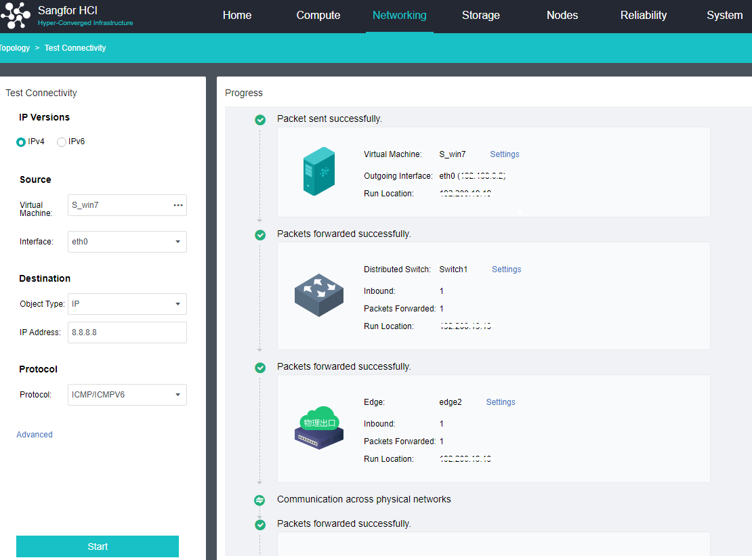Click the green check beside Packet sent successfully

(x=260, y=120)
